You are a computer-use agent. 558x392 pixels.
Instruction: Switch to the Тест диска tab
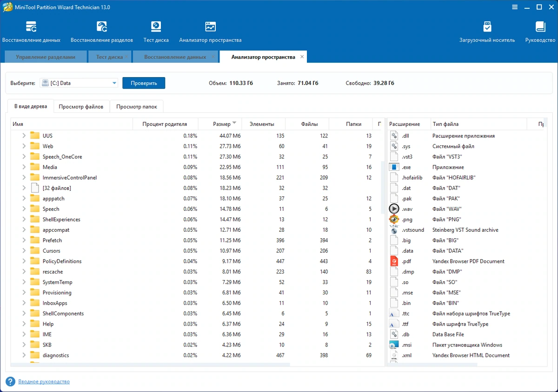click(x=109, y=57)
